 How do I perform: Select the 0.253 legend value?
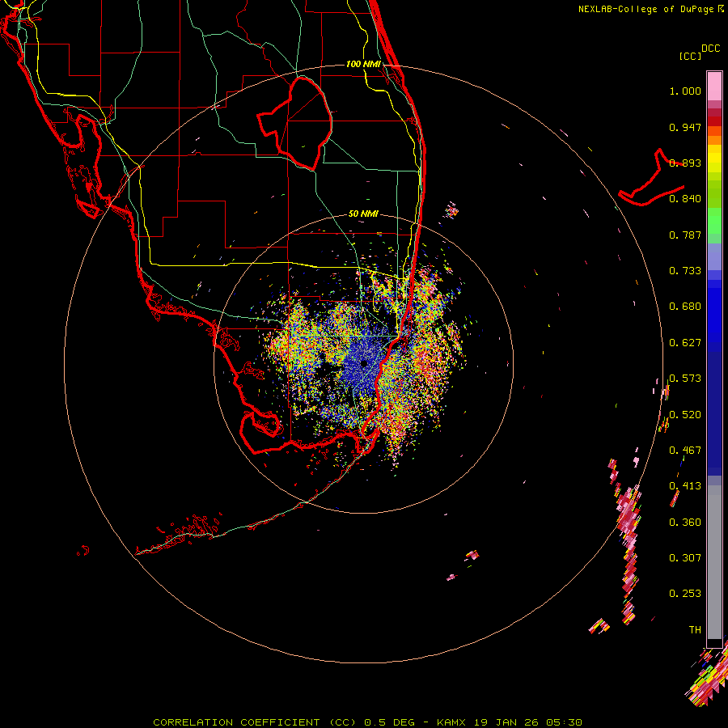tap(685, 594)
